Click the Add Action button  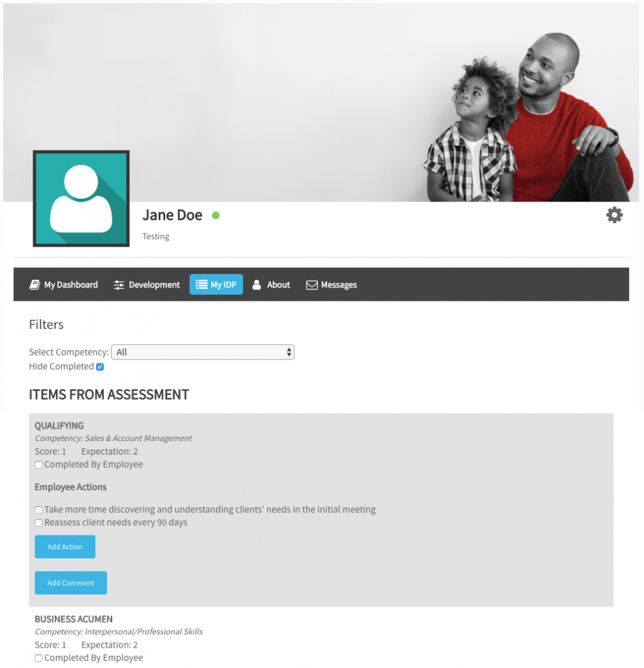pyautogui.click(x=65, y=547)
